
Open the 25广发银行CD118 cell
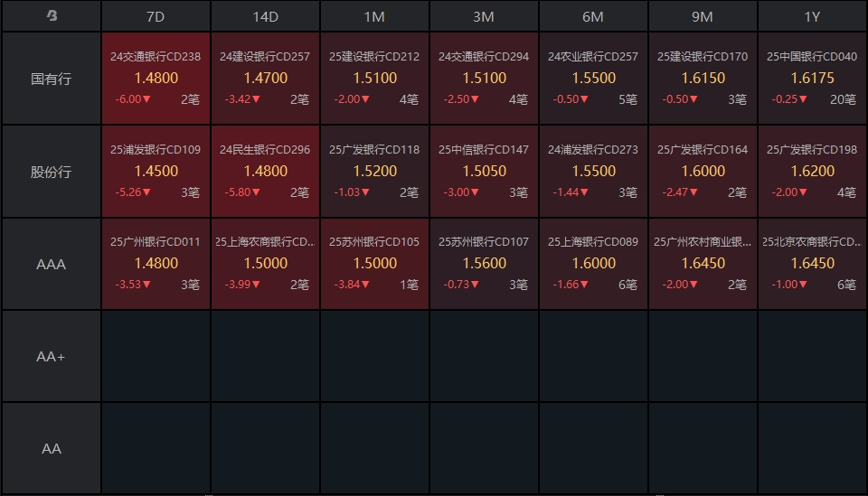click(374, 171)
